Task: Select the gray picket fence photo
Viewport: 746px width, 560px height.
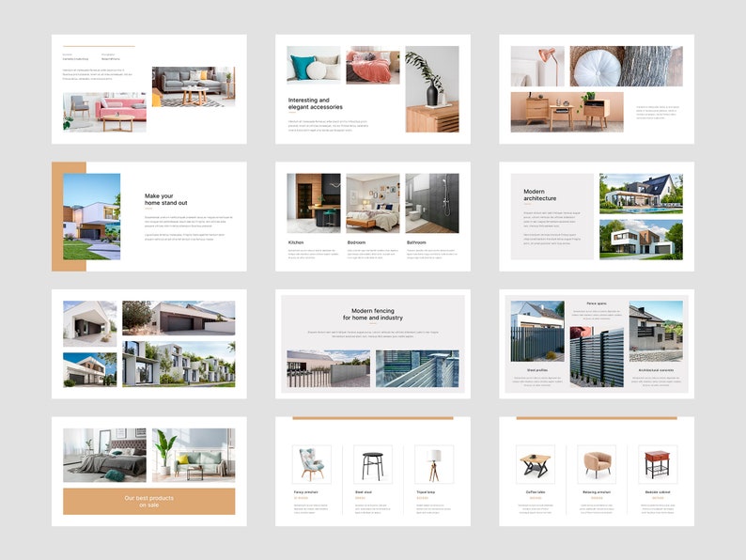Action: 328,368
